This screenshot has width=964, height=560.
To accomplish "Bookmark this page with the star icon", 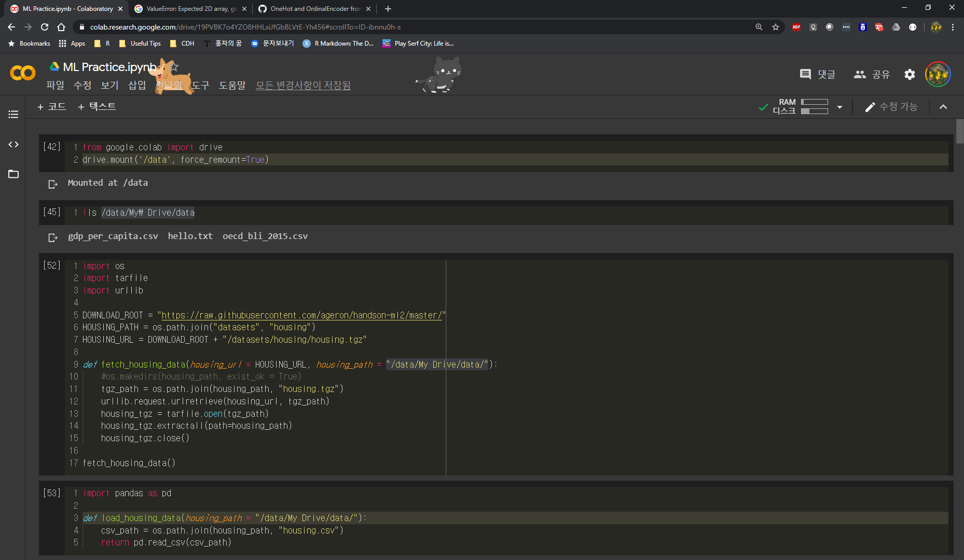I will pos(776,27).
